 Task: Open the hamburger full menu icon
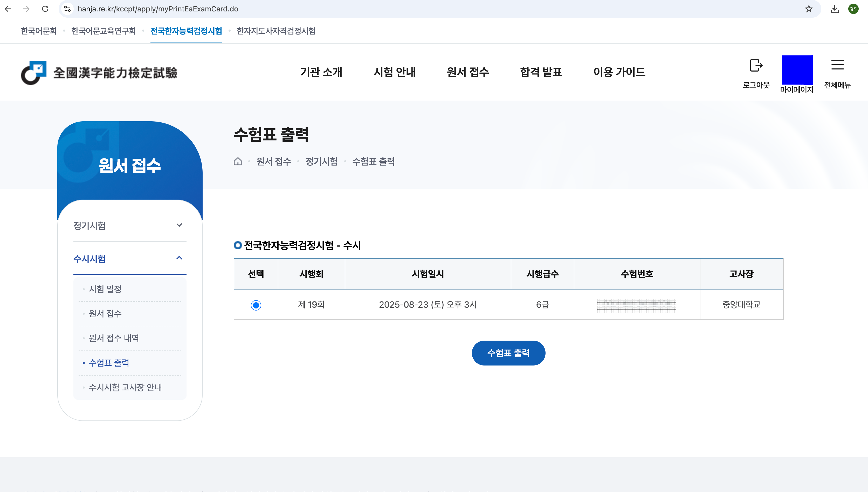(x=837, y=65)
